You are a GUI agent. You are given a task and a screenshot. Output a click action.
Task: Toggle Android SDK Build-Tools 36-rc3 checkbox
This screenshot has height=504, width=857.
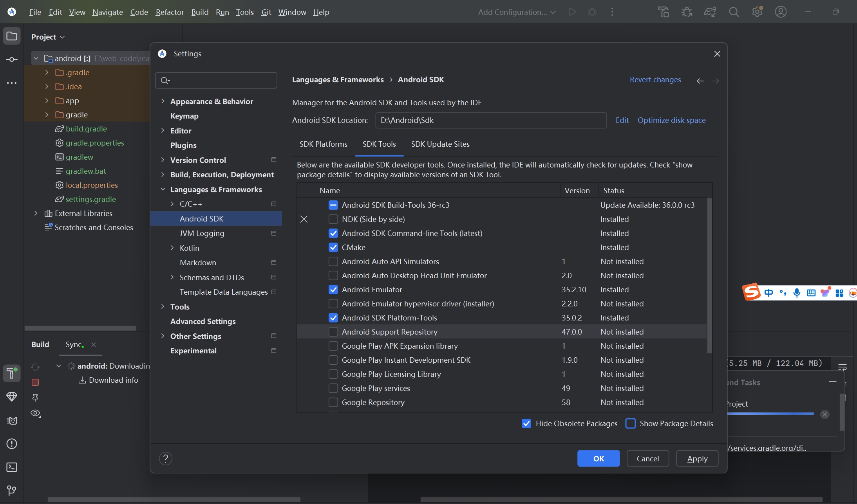pos(333,205)
